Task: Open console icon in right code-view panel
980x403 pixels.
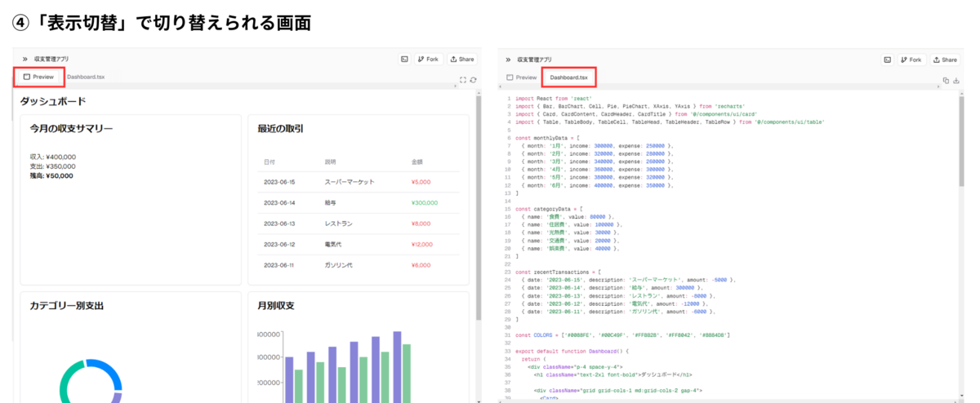Action: (887, 60)
